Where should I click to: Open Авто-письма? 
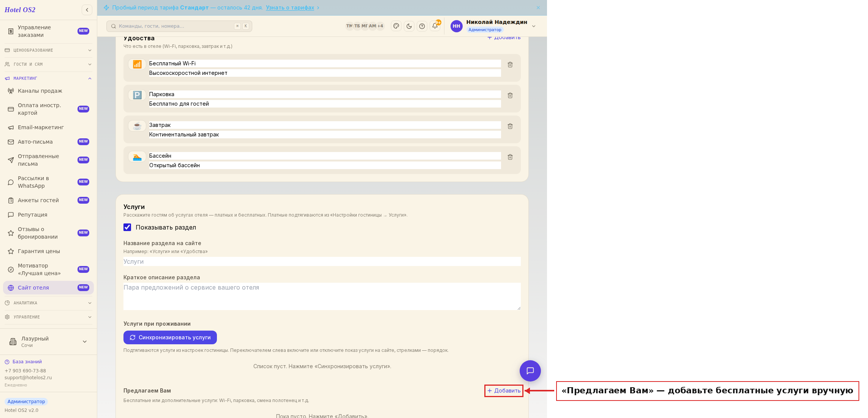[x=48, y=142]
